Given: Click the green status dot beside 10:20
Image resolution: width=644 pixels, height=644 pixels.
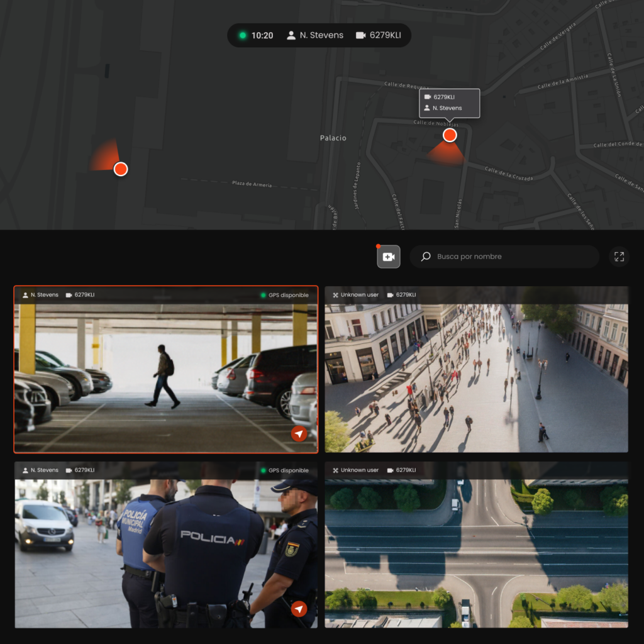Looking at the screenshot, I should point(242,35).
